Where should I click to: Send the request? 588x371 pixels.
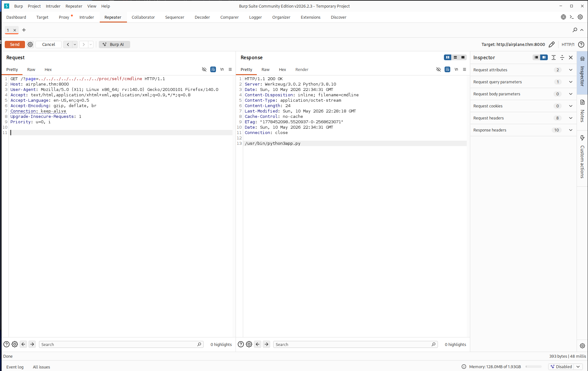15,44
